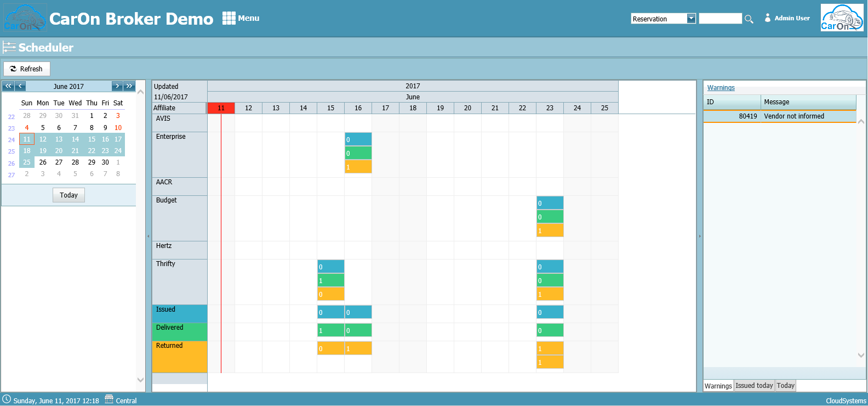Select the Enterprise affiliate row

180,155
